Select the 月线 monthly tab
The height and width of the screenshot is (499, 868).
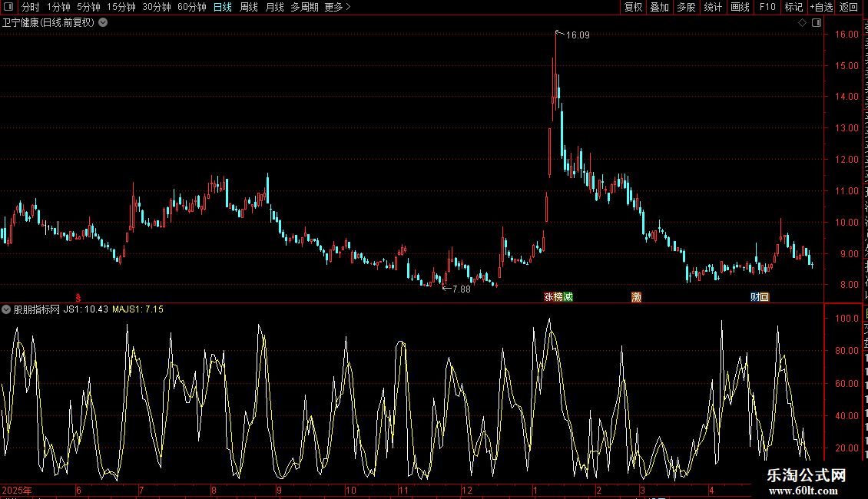coord(274,7)
